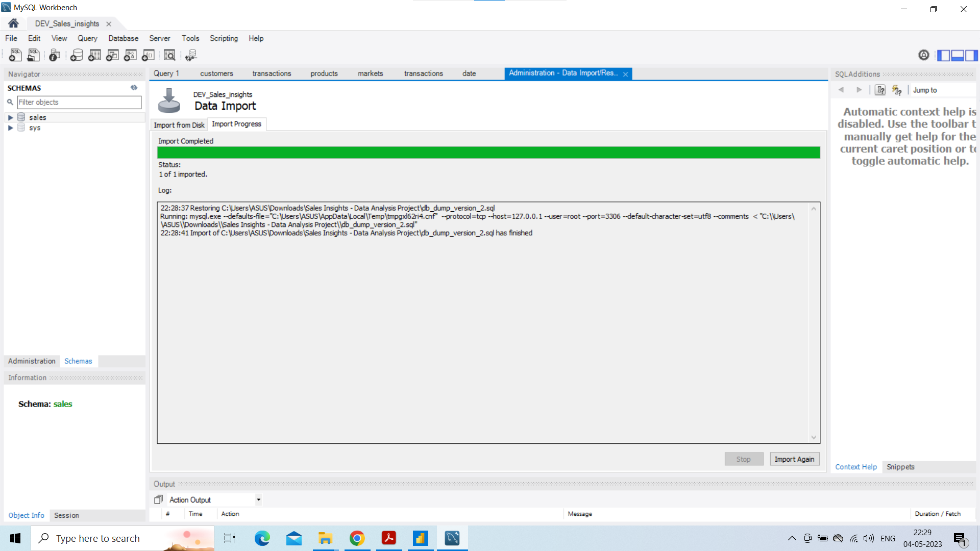Toggle the secondary sidebar panel

tap(972, 55)
